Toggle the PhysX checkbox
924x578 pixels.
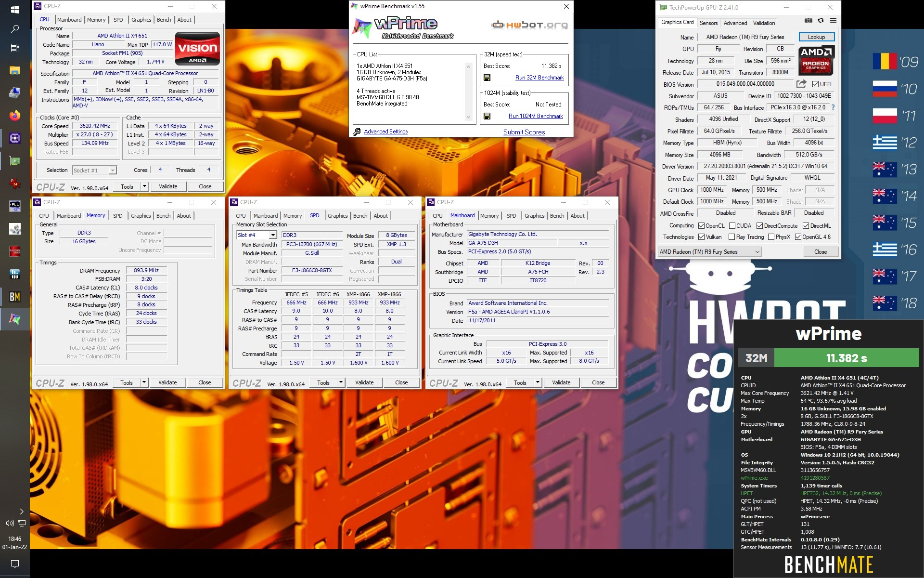coord(771,237)
